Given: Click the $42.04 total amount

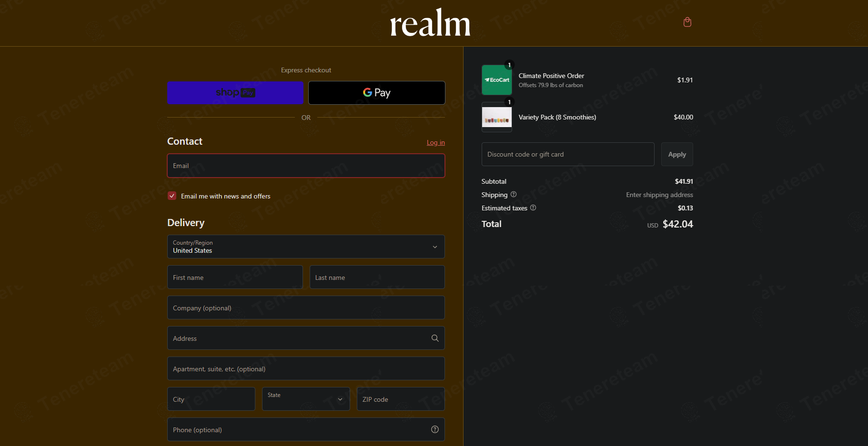Looking at the screenshot, I should tap(678, 224).
